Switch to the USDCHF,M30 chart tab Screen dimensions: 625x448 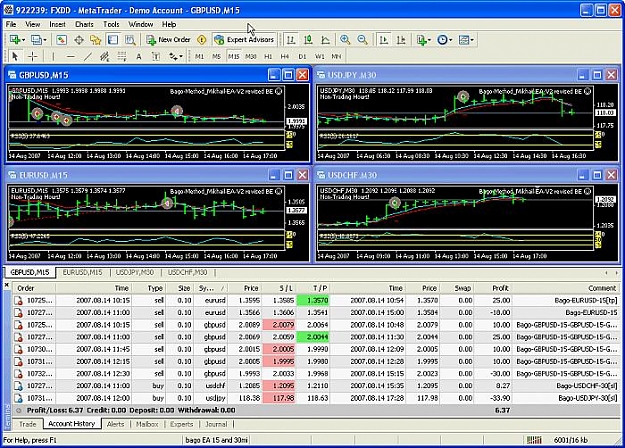[x=187, y=273]
